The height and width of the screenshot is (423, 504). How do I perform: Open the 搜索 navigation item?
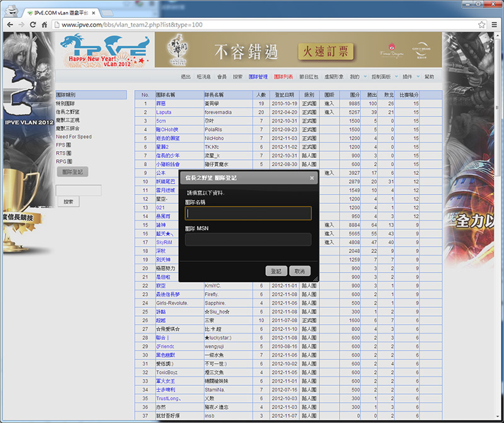[238, 77]
